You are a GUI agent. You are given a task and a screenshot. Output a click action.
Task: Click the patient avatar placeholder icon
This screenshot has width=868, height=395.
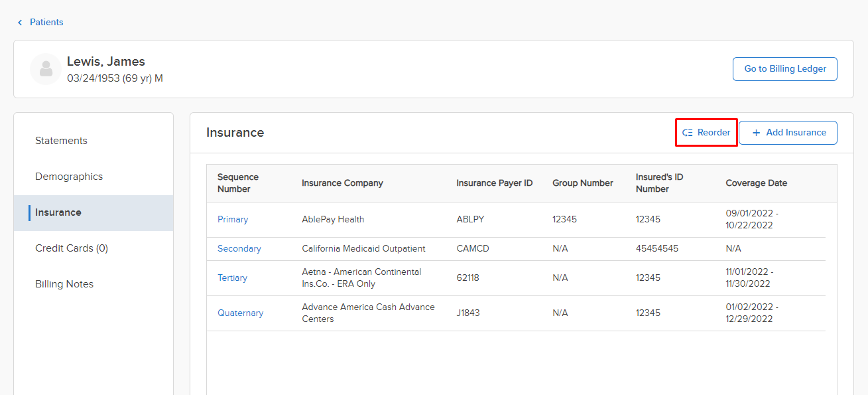[x=46, y=69]
